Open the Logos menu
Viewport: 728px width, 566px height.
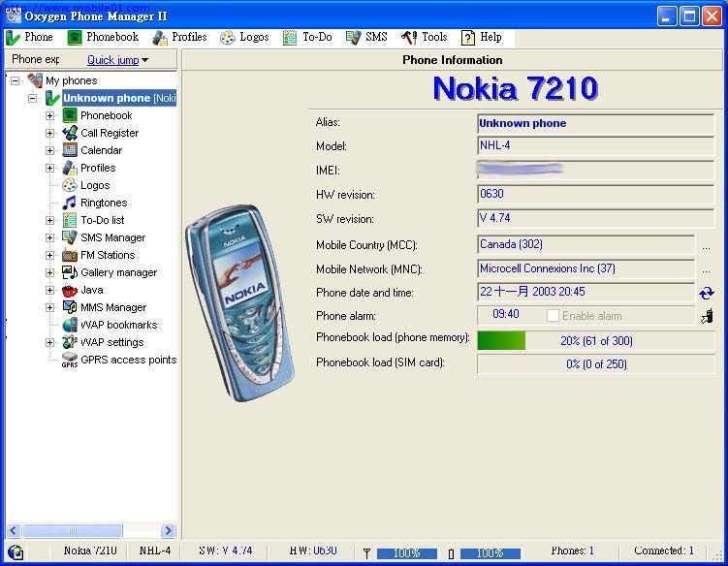pyautogui.click(x=244, y=37)
